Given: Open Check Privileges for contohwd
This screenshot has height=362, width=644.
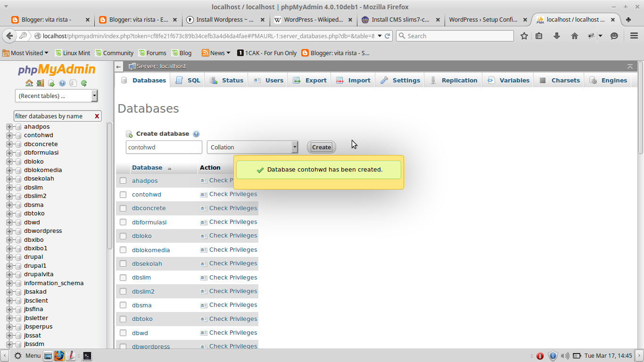Looking at the screenshot, I should pos(233,194).
